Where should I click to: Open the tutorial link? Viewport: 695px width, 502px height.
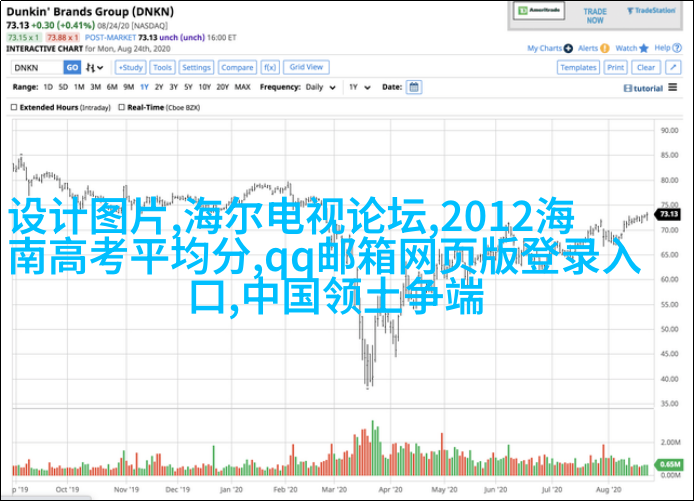[x=643, y=89]
